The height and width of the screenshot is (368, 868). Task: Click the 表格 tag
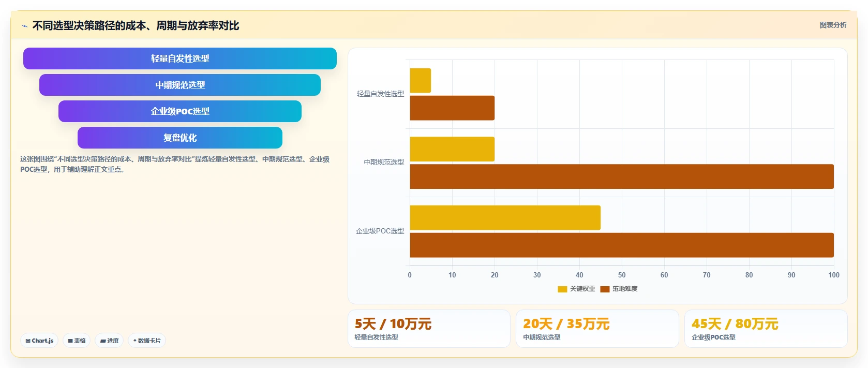(x=77, y=341)
